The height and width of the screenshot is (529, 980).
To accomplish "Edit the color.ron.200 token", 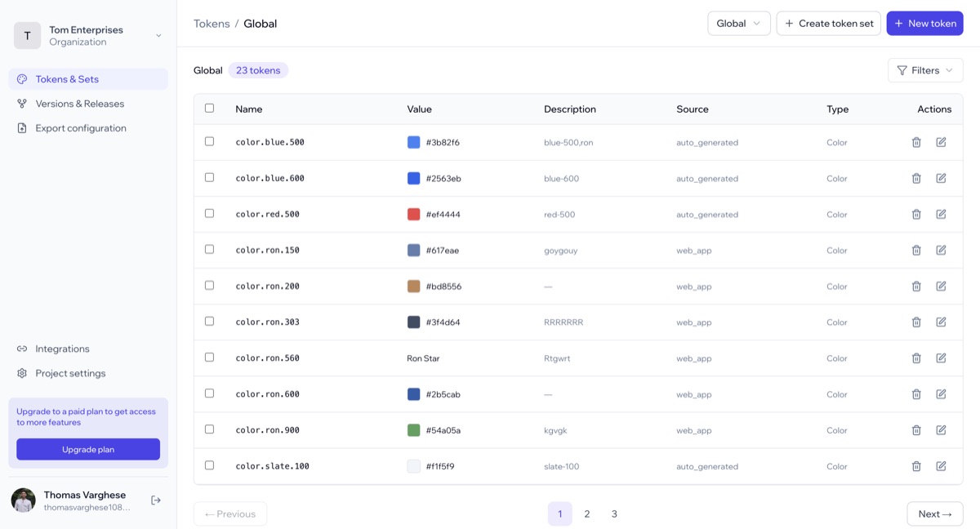I will (x=941, y=286).
